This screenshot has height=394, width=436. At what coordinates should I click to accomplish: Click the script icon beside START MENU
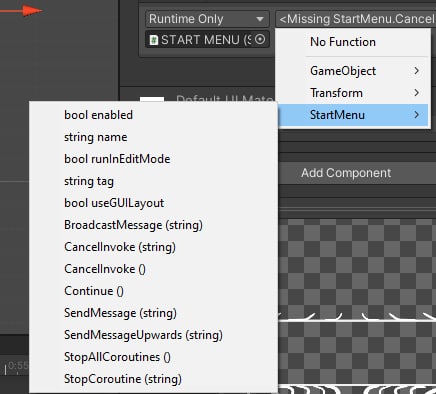pyautogui.click(x=154, y=40)
